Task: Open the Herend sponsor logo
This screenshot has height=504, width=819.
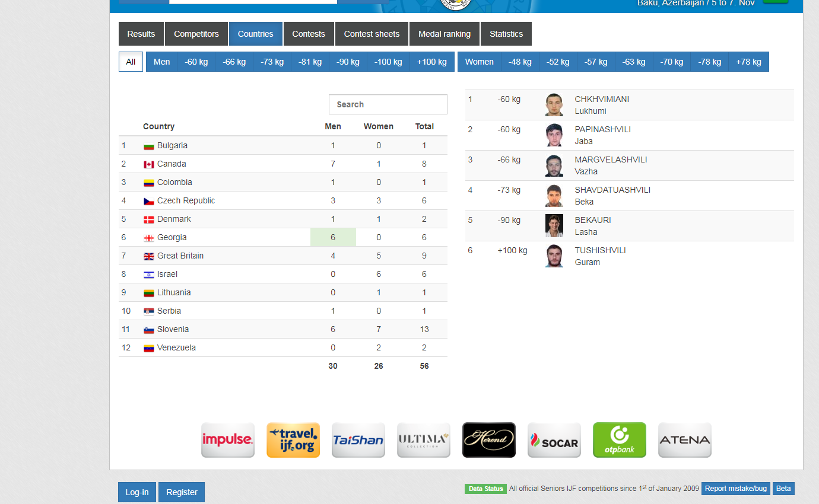Action: [x=489, y=440]
